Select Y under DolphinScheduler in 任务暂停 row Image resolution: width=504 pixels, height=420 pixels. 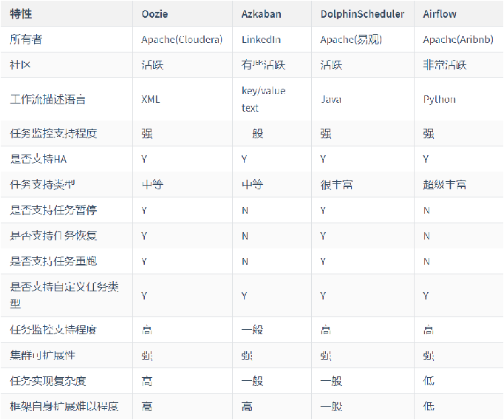click(323, 210)
